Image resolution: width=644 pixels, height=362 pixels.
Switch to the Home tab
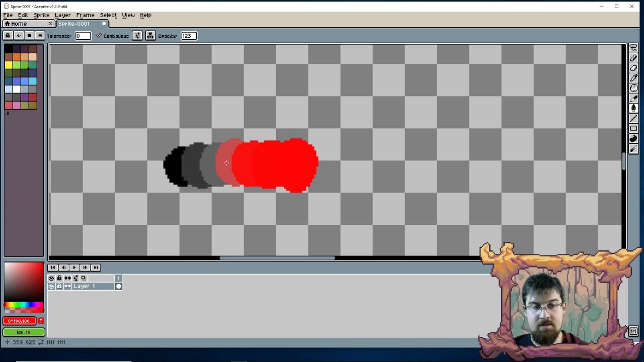tap(19, 24)
